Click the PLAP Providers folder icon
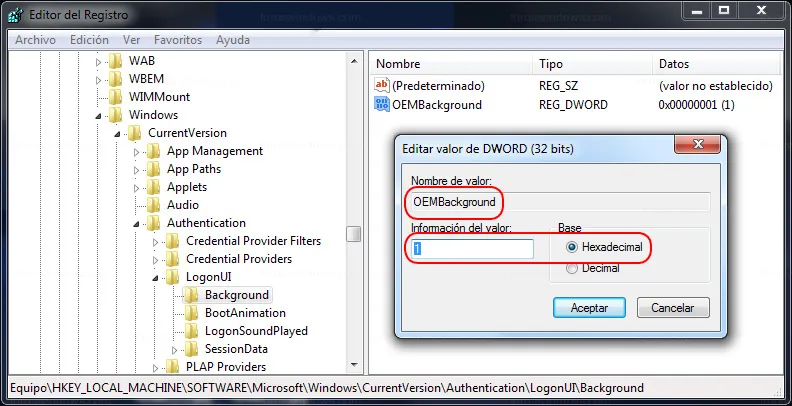Viewport: 792px width, 406px height. point(173,367)
